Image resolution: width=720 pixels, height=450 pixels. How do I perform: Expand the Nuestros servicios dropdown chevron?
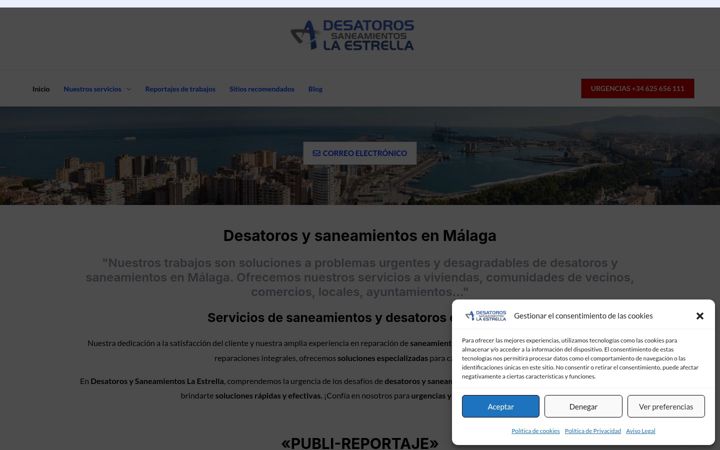pyautogui.click(x=129, y=90)
